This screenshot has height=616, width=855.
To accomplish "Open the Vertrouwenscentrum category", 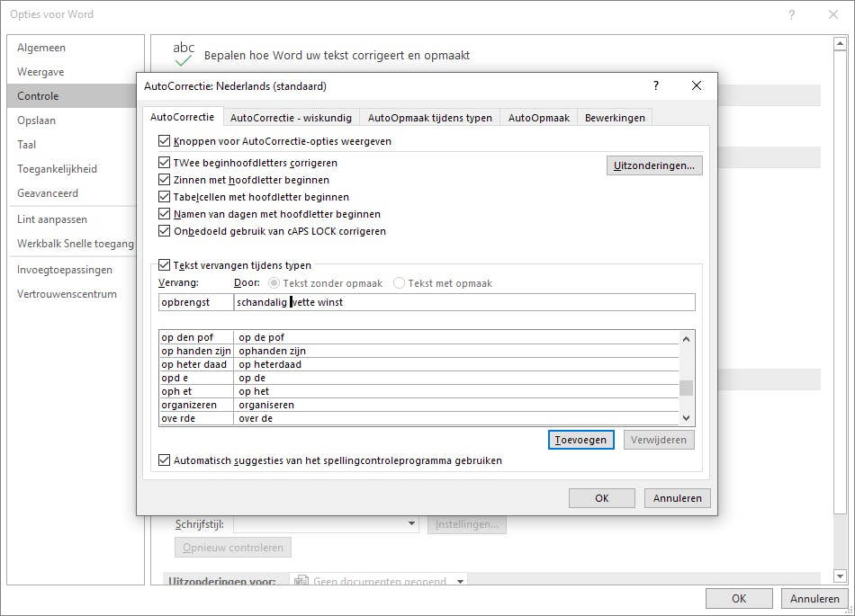I will (72, 293).
